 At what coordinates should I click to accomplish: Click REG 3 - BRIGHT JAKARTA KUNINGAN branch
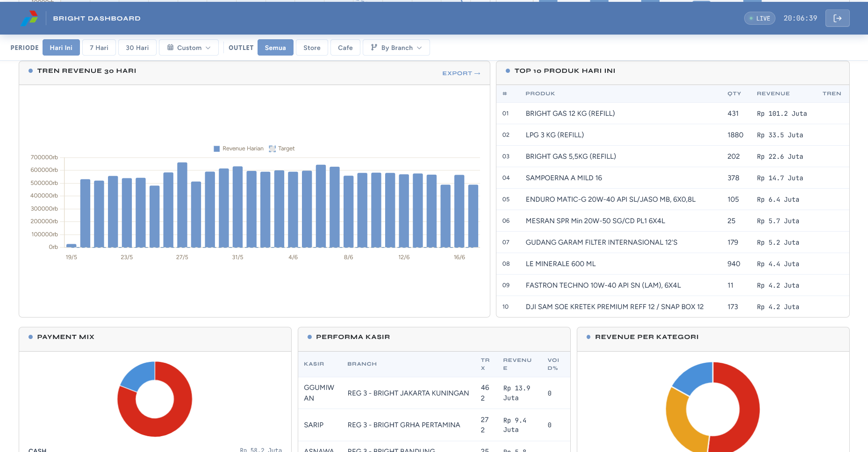(408, 393)
